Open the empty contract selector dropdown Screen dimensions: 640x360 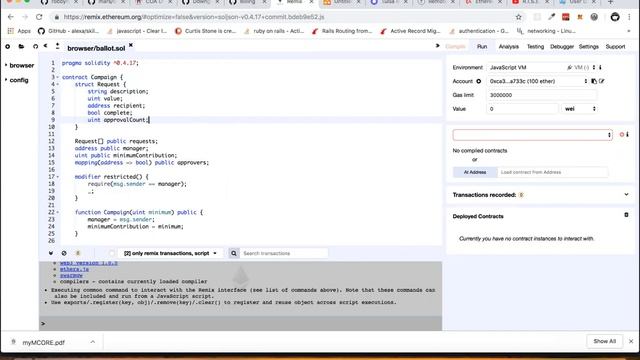(533, 135)
